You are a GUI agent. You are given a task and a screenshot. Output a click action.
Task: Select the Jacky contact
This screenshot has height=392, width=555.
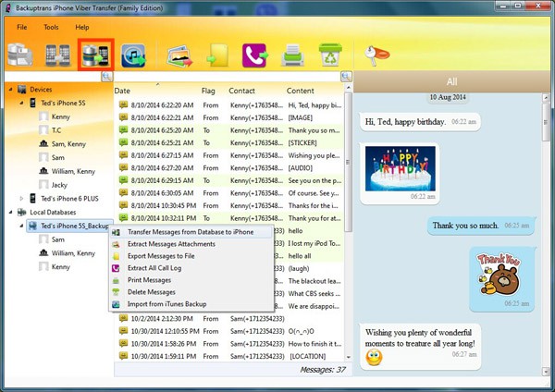(59, 185)
